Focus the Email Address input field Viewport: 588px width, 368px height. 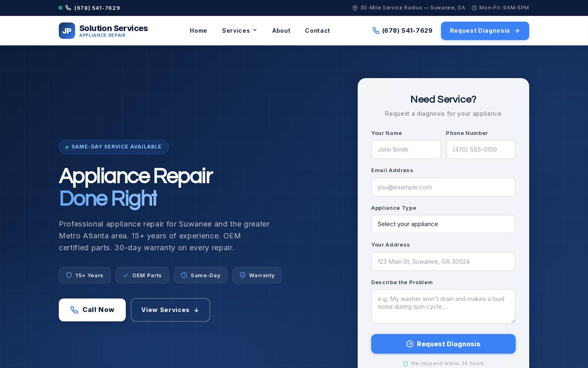pyautogui.click(x=443, y=187)
